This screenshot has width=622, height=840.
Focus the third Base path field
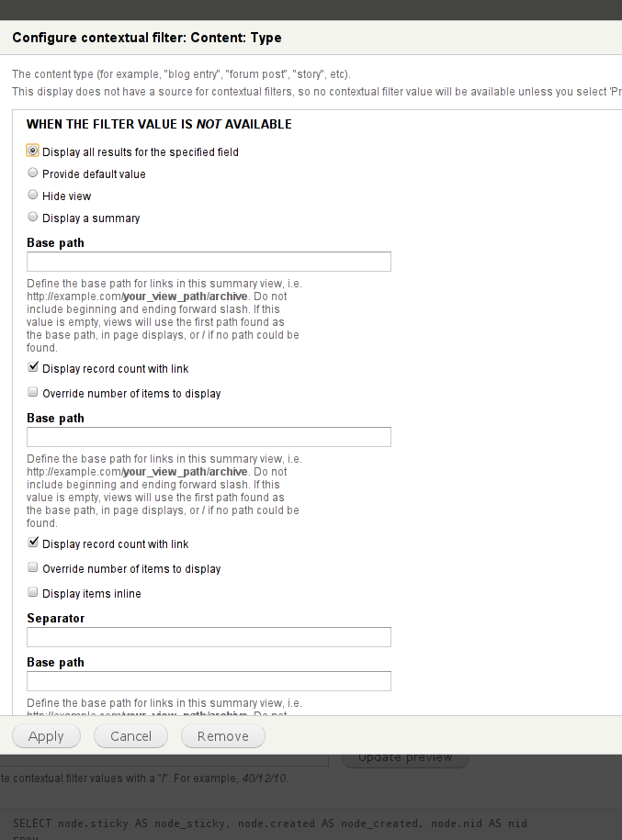click(x=209, y=681)
